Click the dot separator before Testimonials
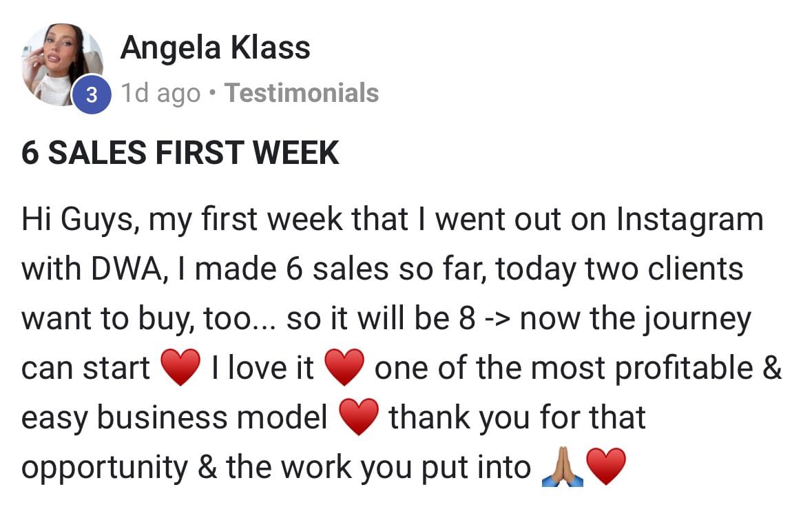The image size is (812, 529). (x=212, y=93)
